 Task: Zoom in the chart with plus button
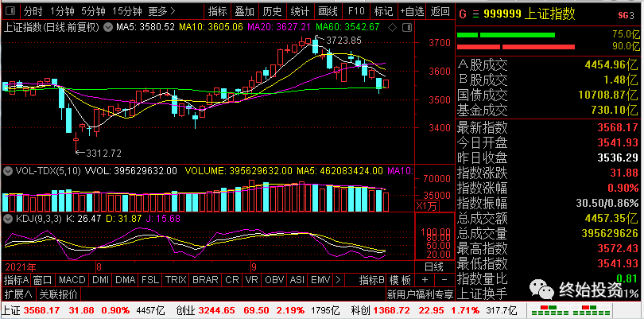tap(425, 280)
